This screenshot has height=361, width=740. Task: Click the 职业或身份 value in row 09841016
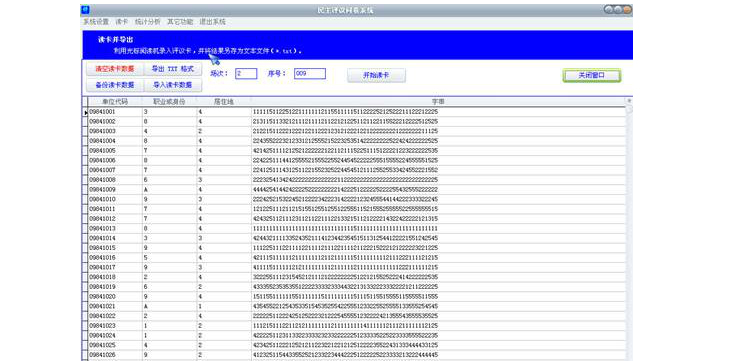tap(169, 258)
